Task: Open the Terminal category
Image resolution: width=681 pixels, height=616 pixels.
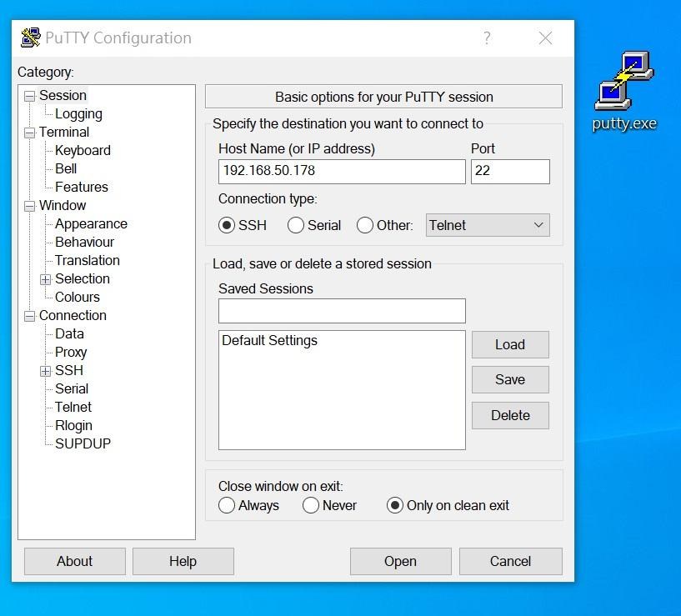Action: tap(64, 132)
